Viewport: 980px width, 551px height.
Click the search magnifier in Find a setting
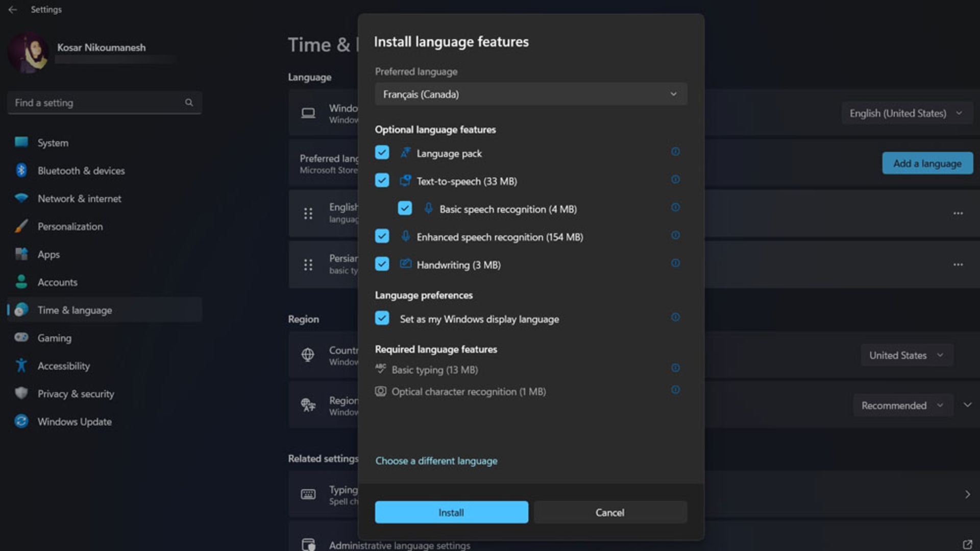pos(189,103)
